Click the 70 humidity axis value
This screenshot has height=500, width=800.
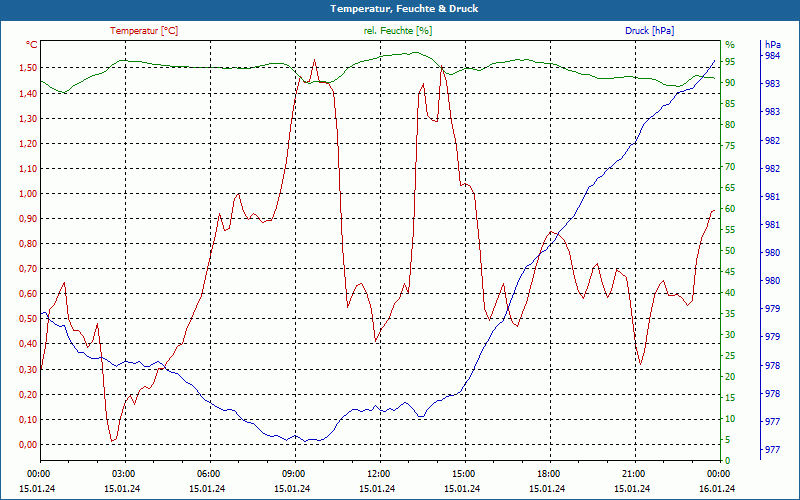pyautogui.click(x=730, y=167)
